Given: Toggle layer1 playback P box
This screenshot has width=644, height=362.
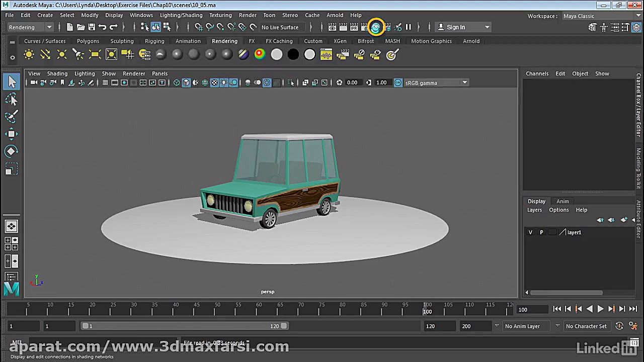Looking at the screenshot, I should 541,232.
